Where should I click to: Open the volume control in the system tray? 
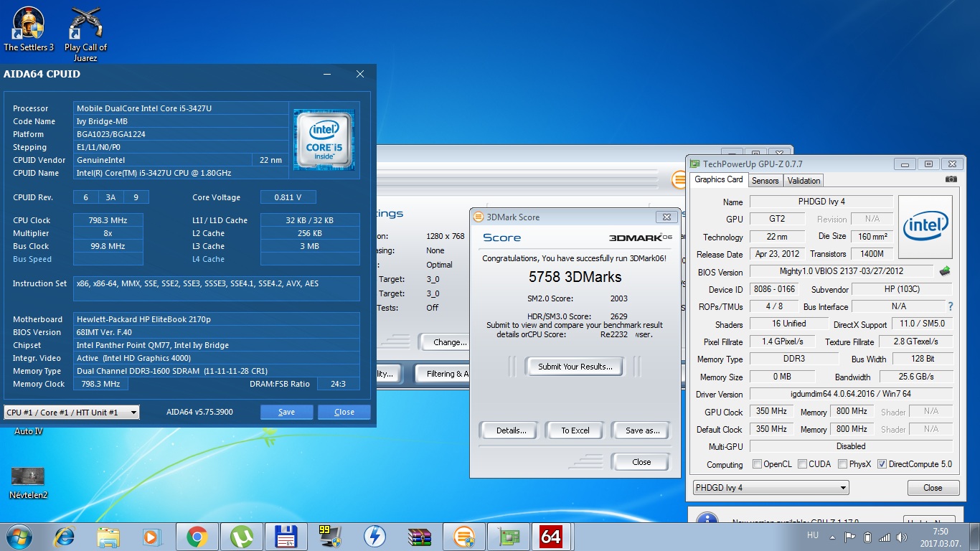(x=901, y=537)
